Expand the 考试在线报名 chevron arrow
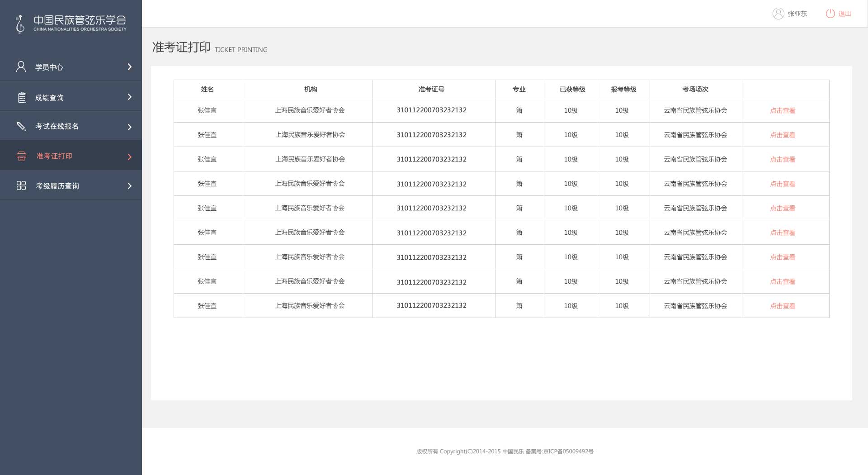868x475 pixels. 130,127
